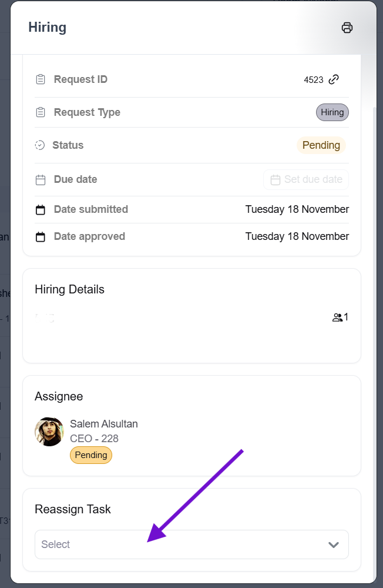Click the print icon in the header

347,28
